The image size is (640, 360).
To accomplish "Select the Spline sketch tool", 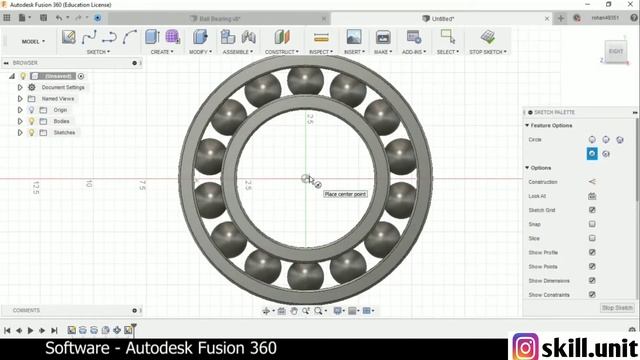I will pos(89,37).
